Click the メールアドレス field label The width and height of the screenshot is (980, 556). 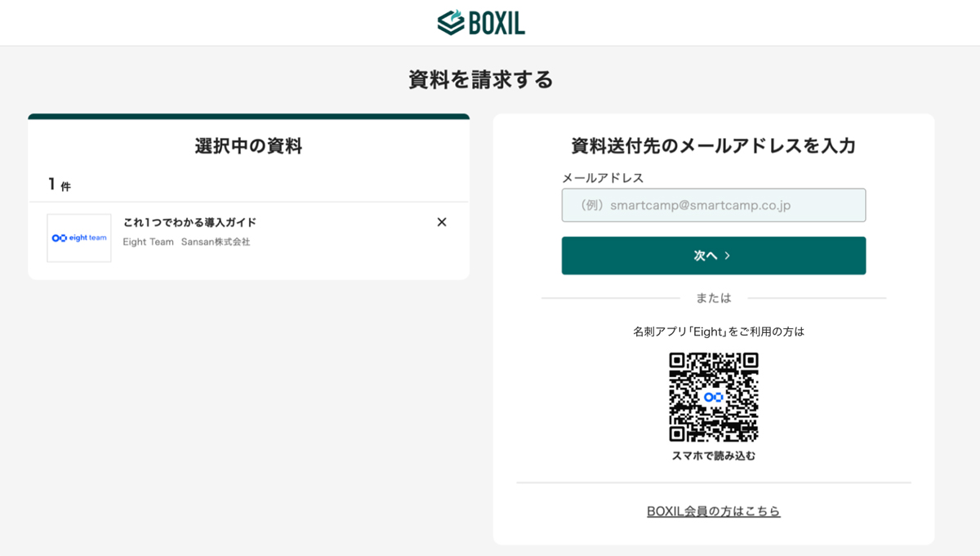[x=603, y=177]
